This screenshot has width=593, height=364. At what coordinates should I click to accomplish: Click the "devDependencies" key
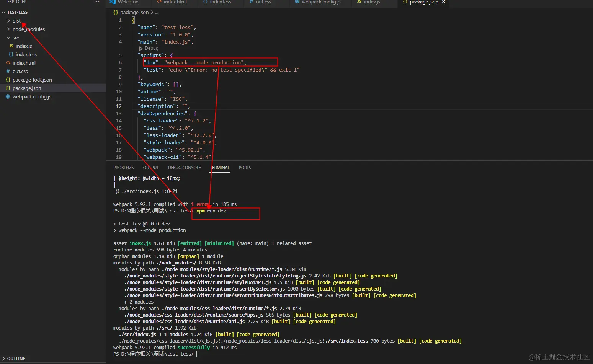tap(163, 114)
